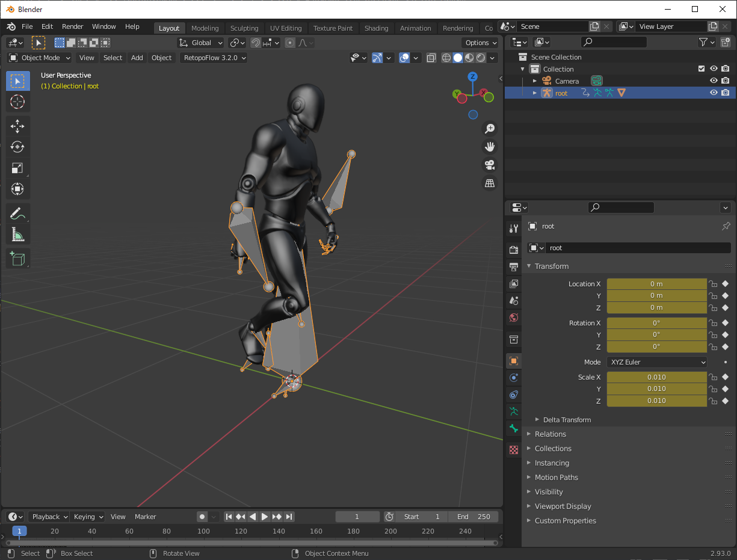The image size is (737, 560).
Task: Select the Move tool
Action: coord(17,126)
